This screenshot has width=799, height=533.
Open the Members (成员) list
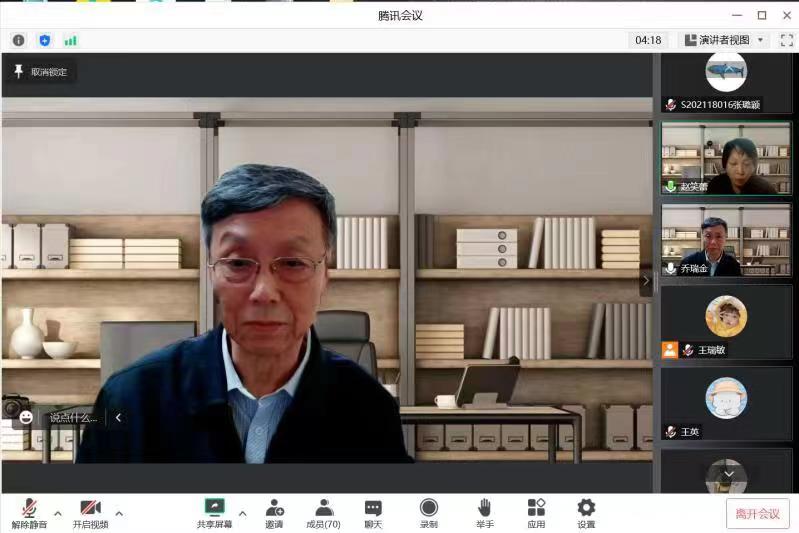coord(323,513)
